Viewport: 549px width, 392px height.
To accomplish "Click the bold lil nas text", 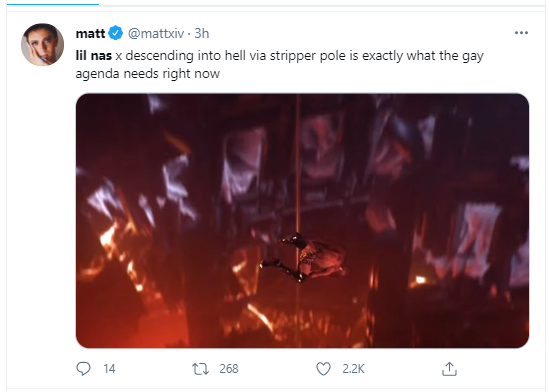I will coord(93,56).
